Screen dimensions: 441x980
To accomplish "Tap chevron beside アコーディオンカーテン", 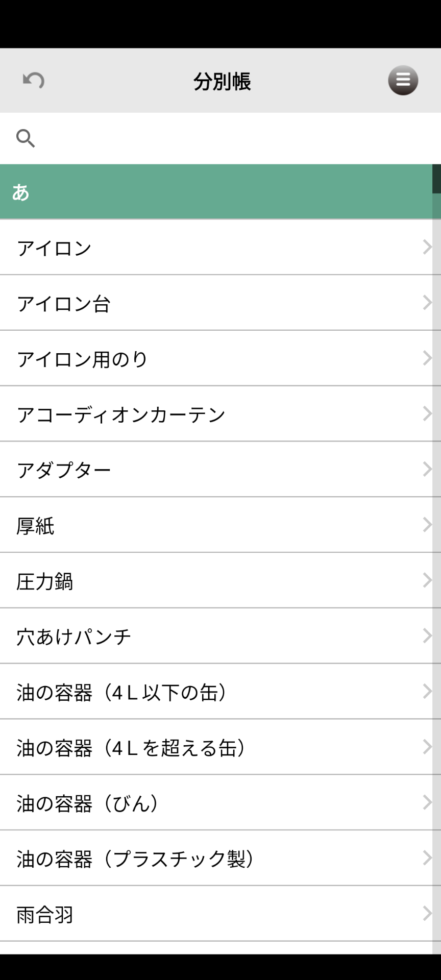I will pos(427,414).
